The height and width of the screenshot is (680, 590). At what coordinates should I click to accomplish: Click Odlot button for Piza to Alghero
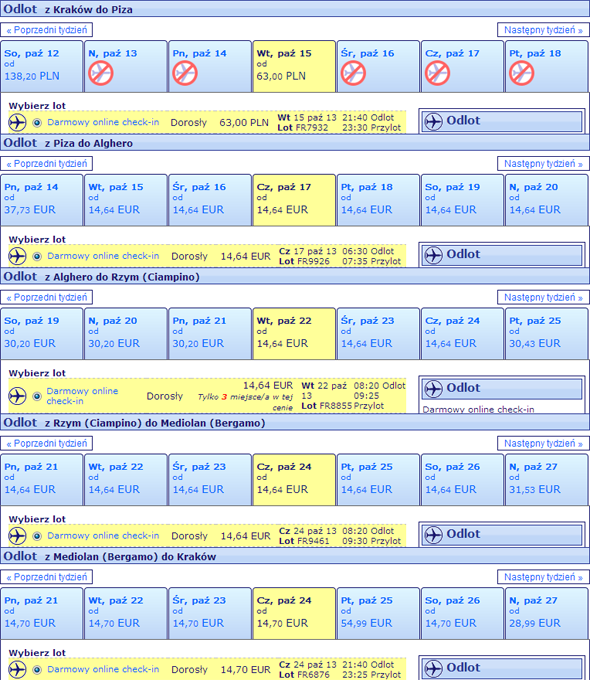502,255
